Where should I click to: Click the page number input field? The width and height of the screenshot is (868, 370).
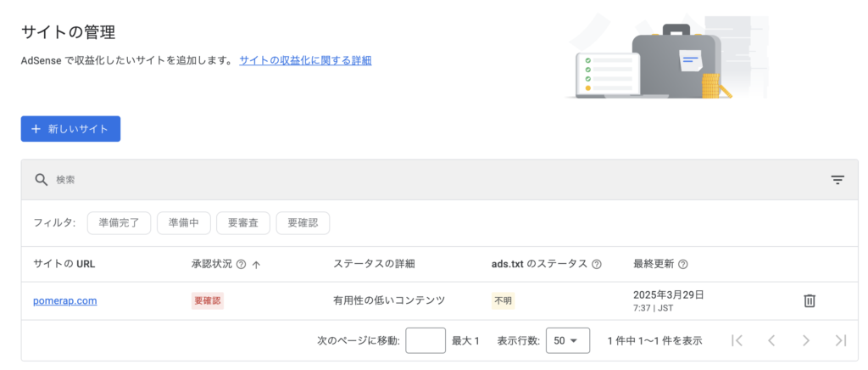pyautogui.click(x=426, y=340)
